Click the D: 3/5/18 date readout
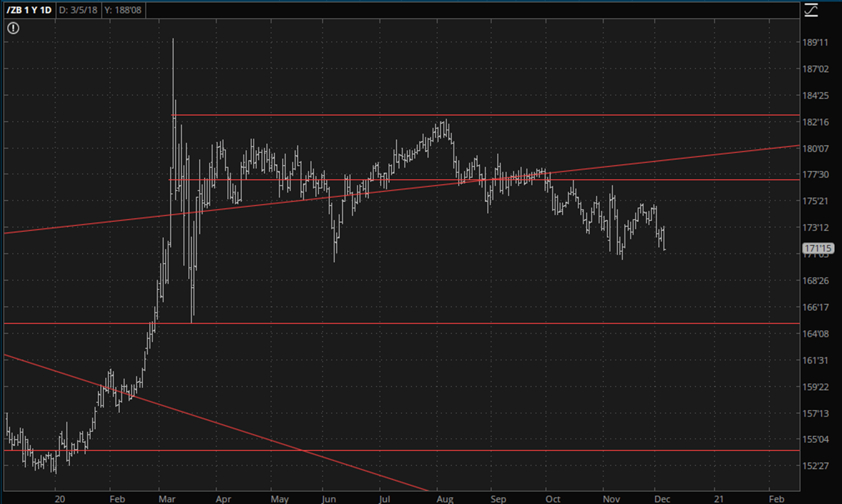842x504 pixels. pyautogui.click(x=78, y=10)
